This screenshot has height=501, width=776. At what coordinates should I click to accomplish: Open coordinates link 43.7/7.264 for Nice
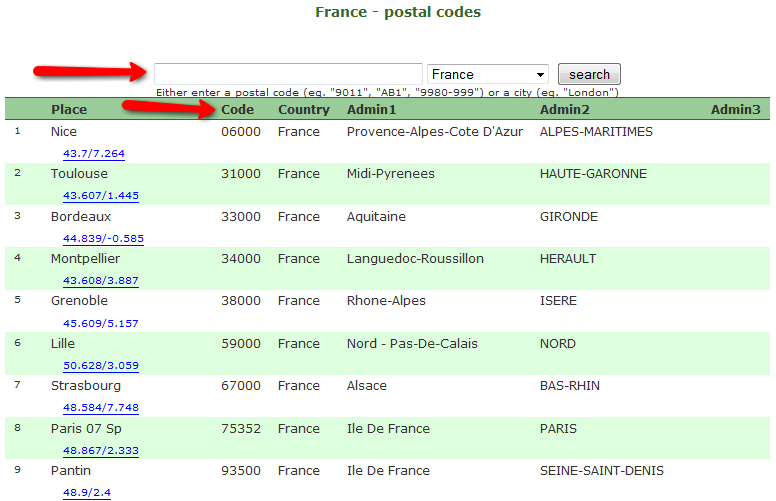click(x=94, y=153)
